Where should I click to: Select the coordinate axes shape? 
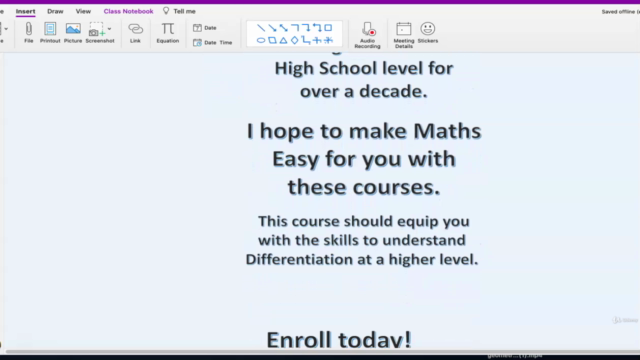(x=317, y=40)
